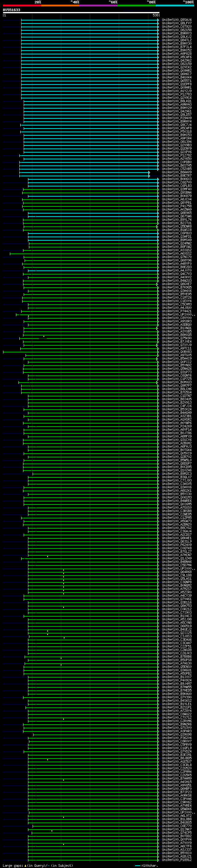Open hit UniRef100_Q8LFV7
This screenshot has width=197, height=868.
(x=176, y=23)
